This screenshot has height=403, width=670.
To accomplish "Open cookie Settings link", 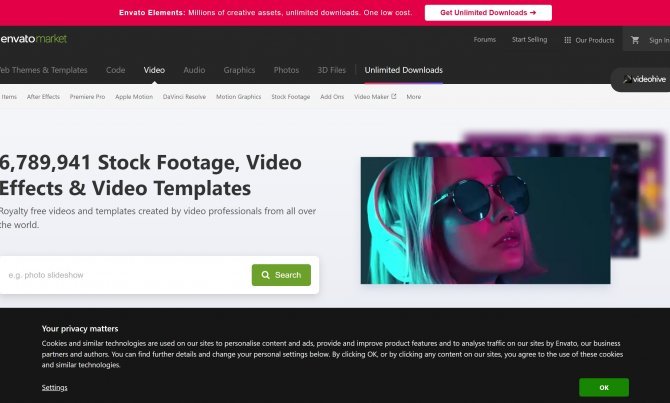I will pos(54,388).
